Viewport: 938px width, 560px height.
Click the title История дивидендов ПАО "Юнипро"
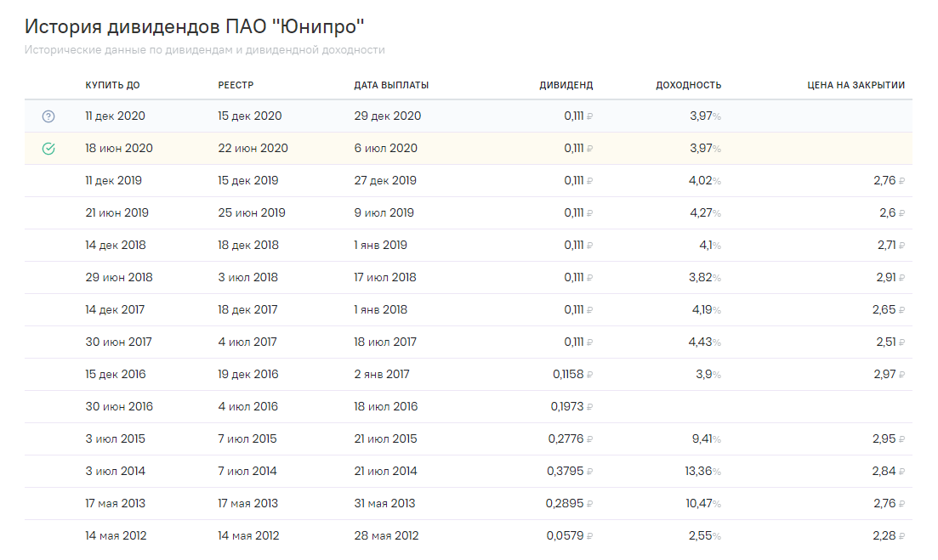(195, 26)
